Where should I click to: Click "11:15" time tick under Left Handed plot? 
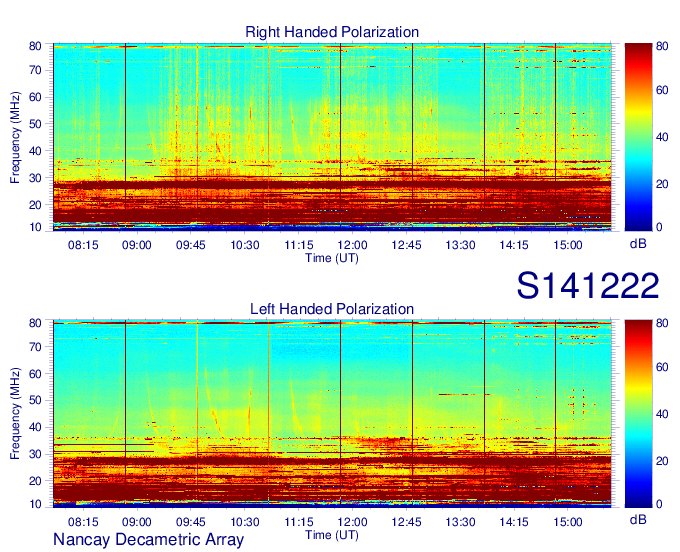299,522
